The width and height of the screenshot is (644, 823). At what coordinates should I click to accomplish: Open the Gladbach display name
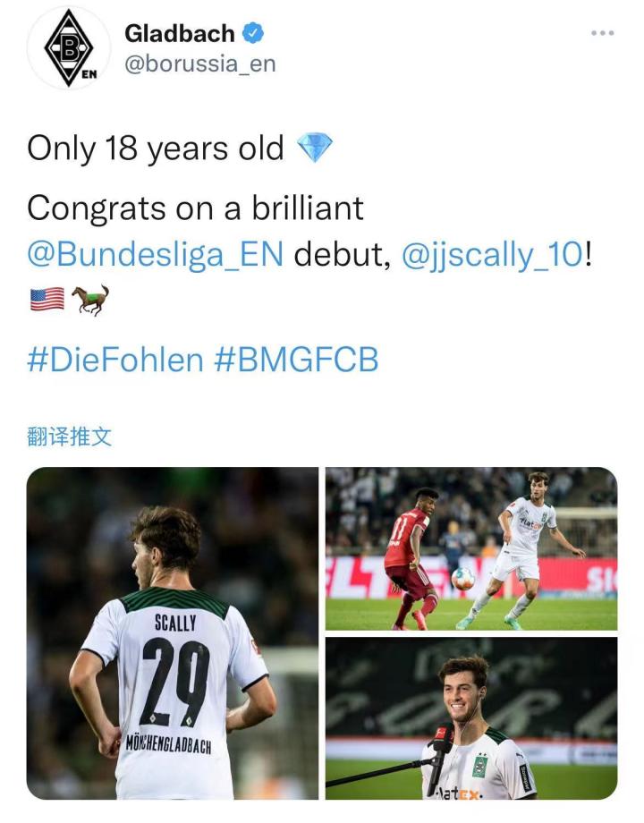click(179, 34)
